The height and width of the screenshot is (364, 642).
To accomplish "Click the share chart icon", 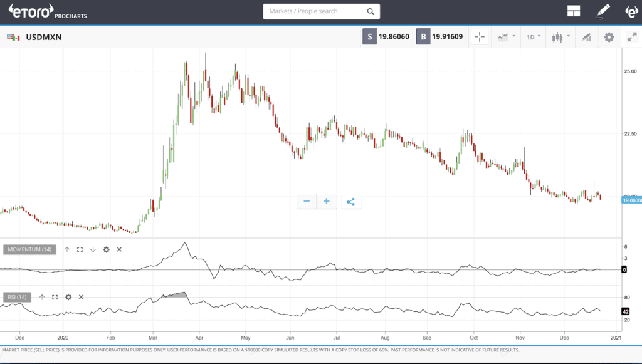I will (351, 202).
